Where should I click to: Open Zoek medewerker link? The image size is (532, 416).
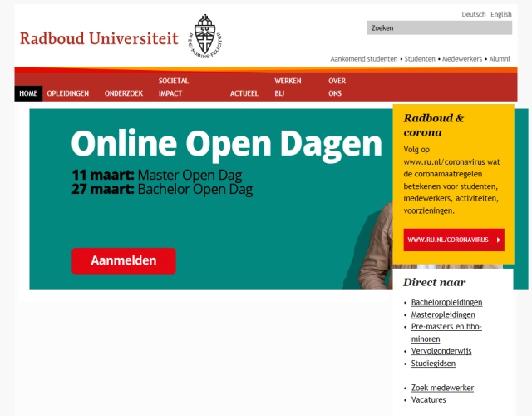click(x=442, y=388)
